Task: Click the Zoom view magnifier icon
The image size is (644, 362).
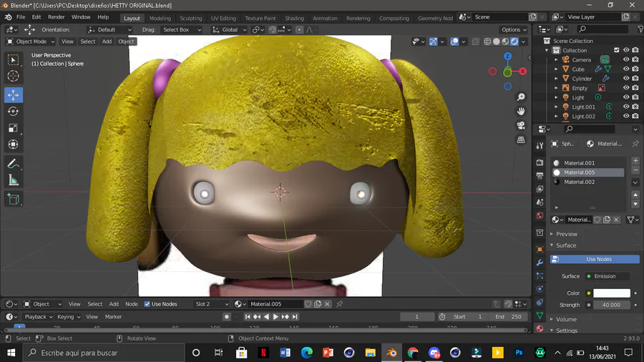Action: (521, 97)
